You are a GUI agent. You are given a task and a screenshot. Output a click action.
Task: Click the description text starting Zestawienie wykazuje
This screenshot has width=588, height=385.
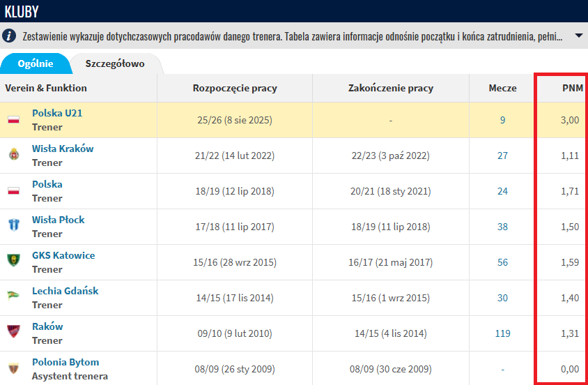293,36
